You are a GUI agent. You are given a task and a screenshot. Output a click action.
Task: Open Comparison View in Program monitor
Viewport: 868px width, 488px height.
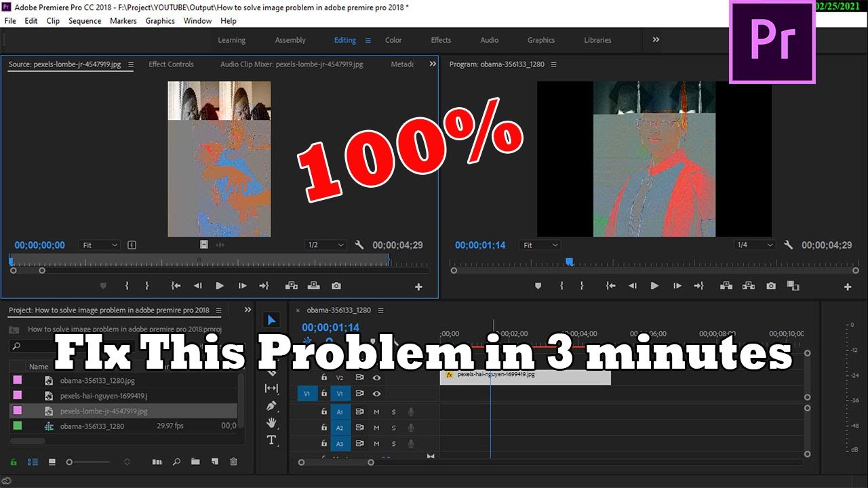point(793,286)
